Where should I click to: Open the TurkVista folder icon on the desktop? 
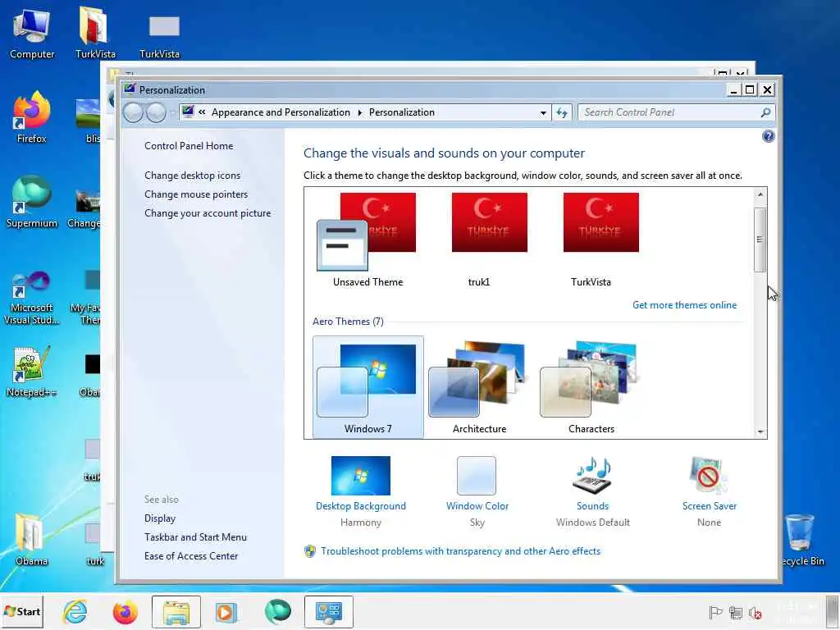point(95,33)
